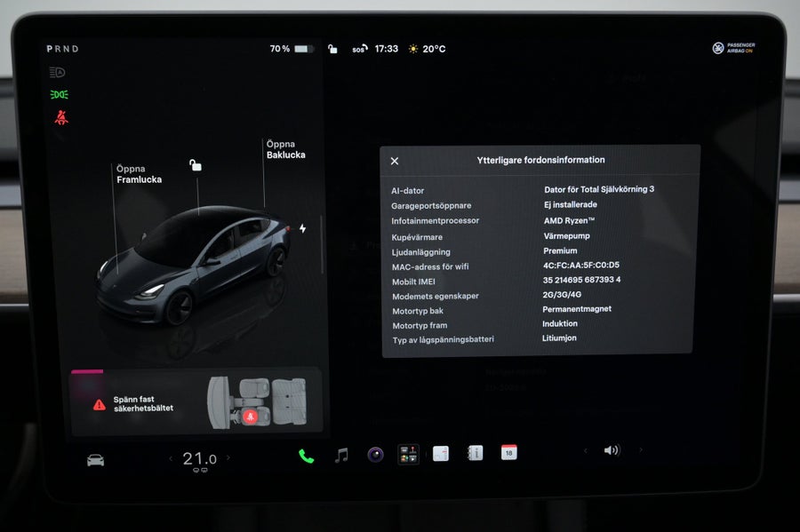This screenshot has width=800, height=532.
Task: Open the dashcam camera app
Action: pyautogui.click(x=375, y=454)
